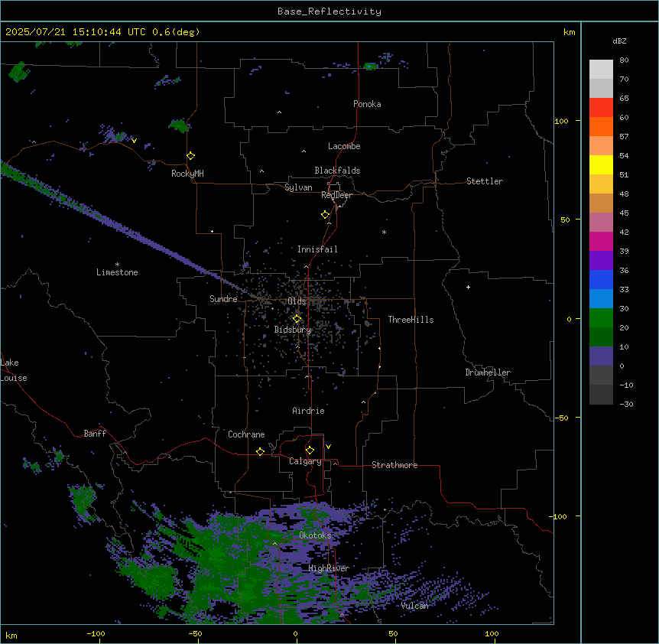Image resolution: width=659 pixels, height=644 pixels.
Task: Select the RedDeer label
Action: tap(336, 195)
